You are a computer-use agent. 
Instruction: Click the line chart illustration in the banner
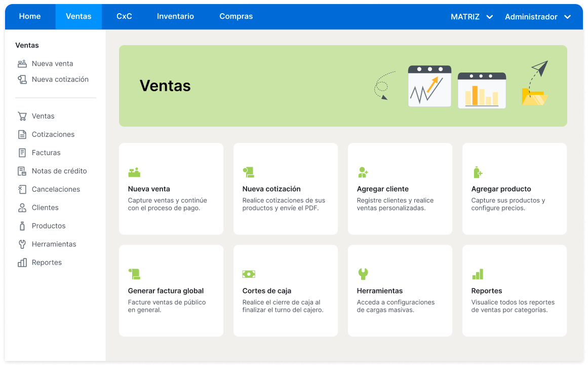coord(430,86)
